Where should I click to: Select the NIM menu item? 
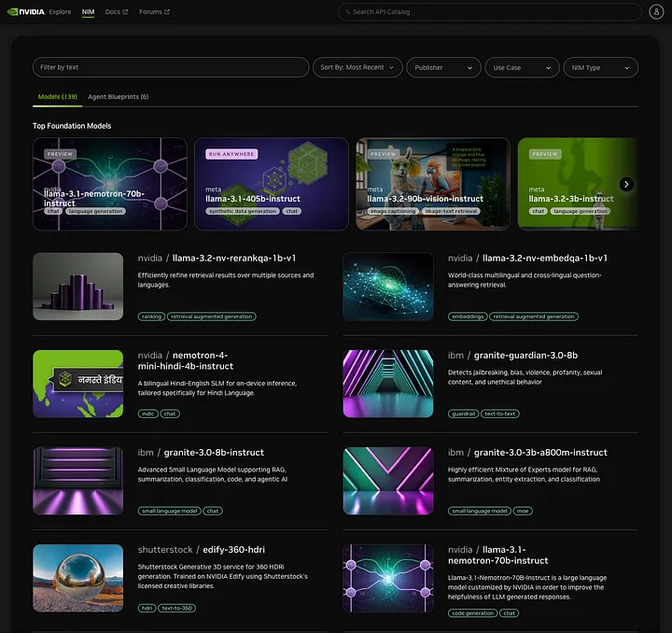88,12
